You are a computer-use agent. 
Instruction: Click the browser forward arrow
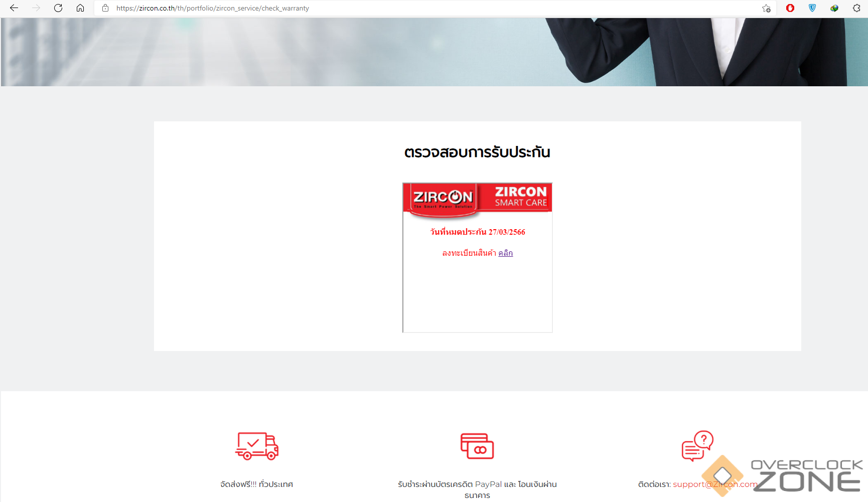[36, 8]
